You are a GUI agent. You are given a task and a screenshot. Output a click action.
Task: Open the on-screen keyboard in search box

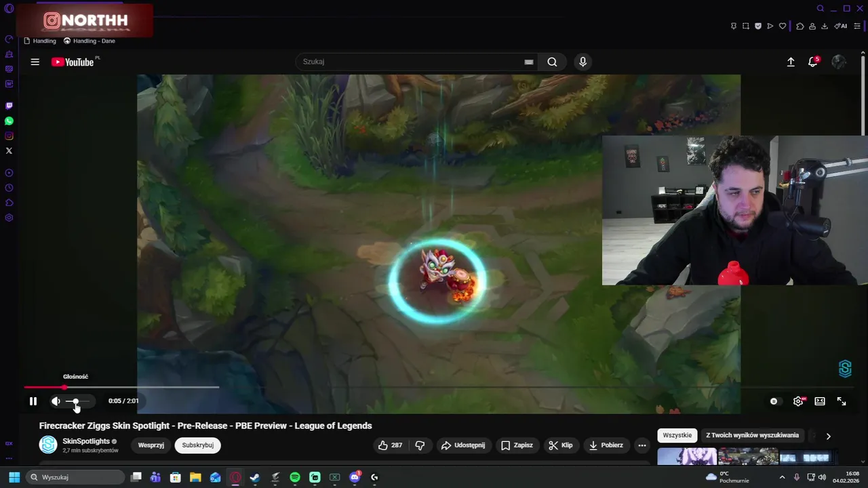(x=529, y=62)
